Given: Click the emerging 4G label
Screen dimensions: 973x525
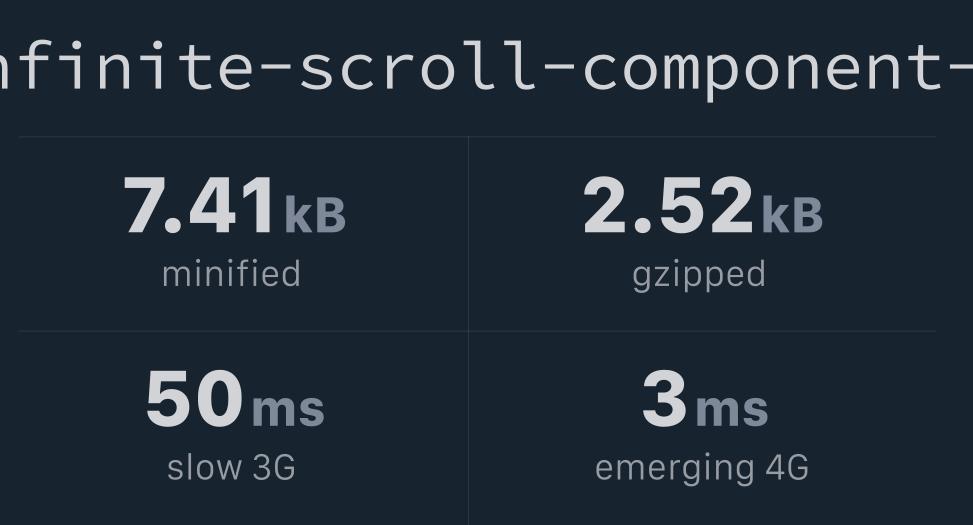Looking at the screenshot, I should [x=702, y=469].
